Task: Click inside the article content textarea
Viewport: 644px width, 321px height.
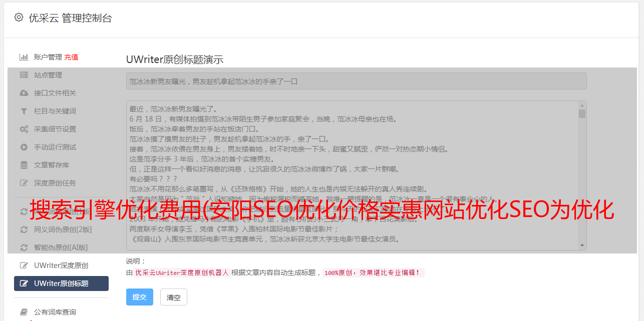Action: pyautogui.click(x=352, y=175)
